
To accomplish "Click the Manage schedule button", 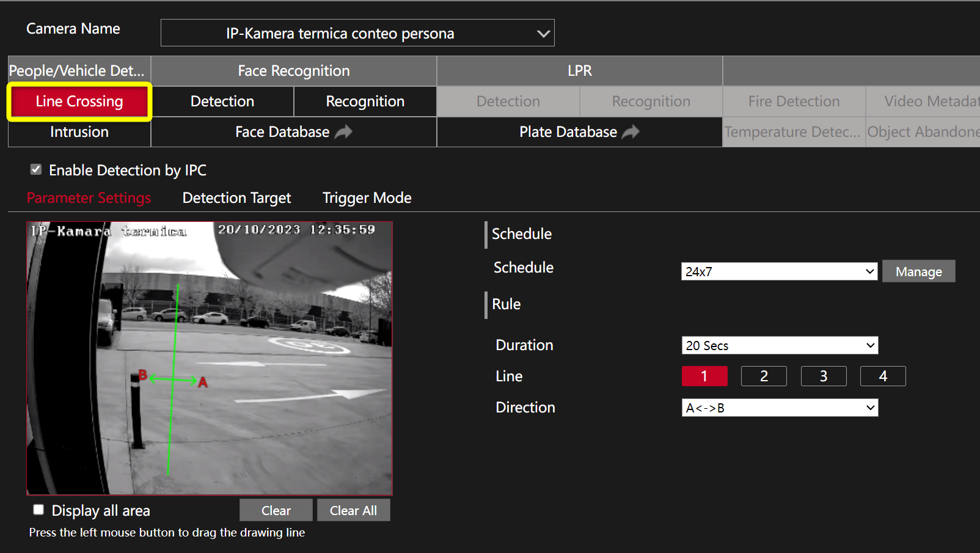I will tap(918, 272).
